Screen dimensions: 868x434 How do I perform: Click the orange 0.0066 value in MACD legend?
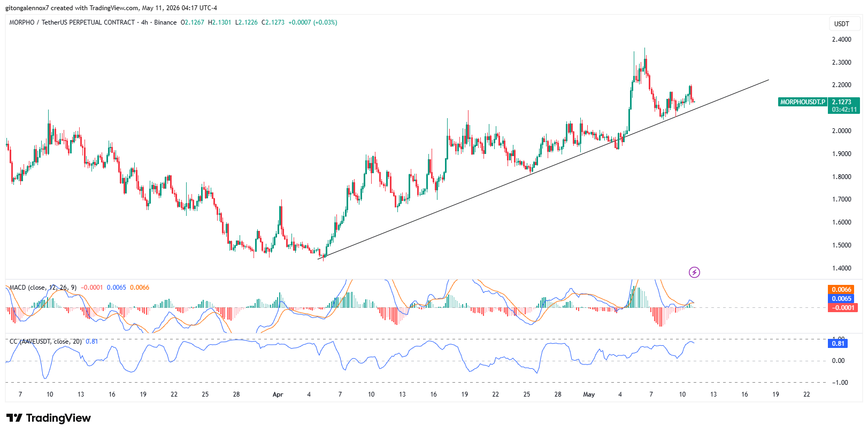[x=140, y=288]
